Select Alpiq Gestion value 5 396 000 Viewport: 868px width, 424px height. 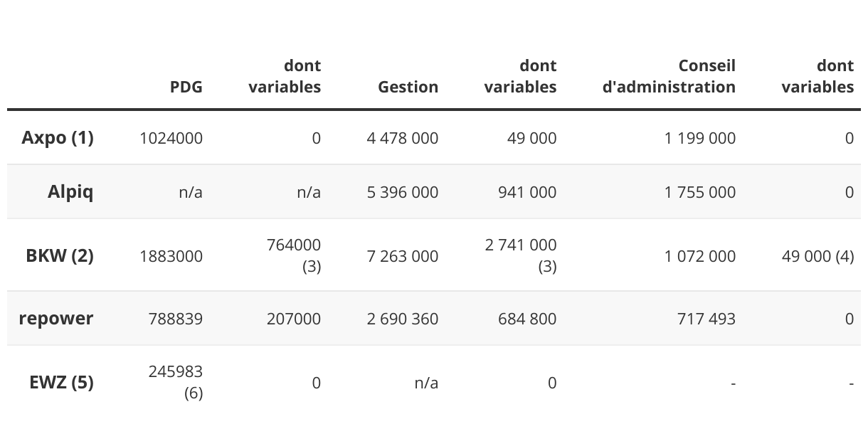click(403, 193)
